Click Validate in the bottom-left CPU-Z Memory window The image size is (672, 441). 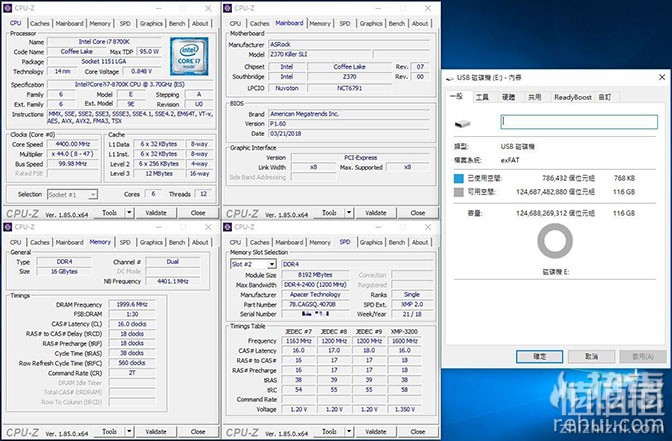tap(156, 432)
